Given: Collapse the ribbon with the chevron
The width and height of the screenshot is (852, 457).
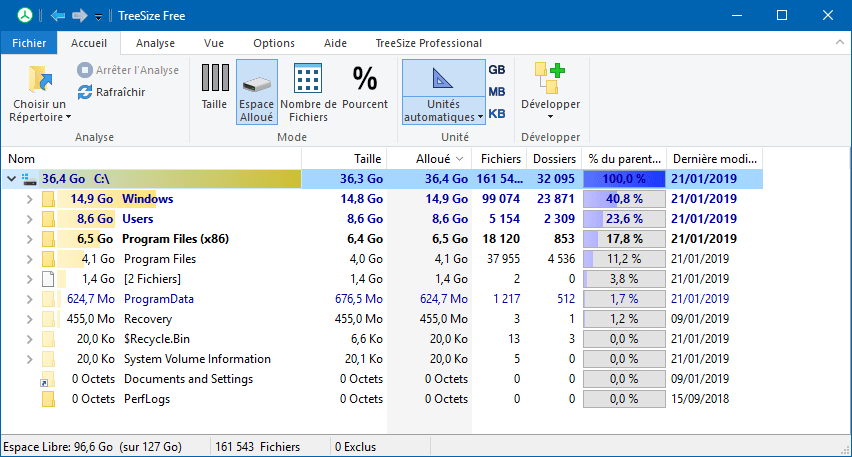Looking at the screenshot, I should [x=840, y=43].
